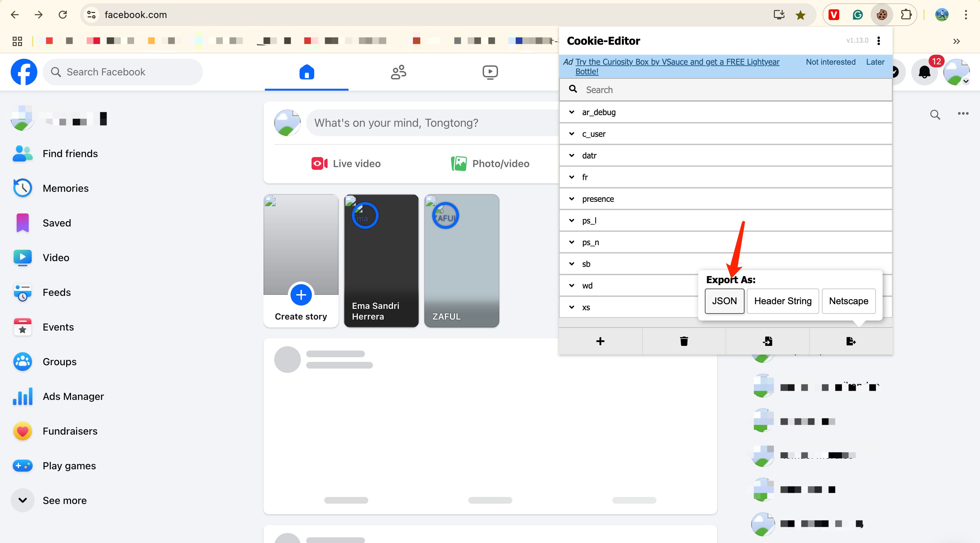
Task: Click the Cookie-Editor add new cookie icon
Action: 600,341
